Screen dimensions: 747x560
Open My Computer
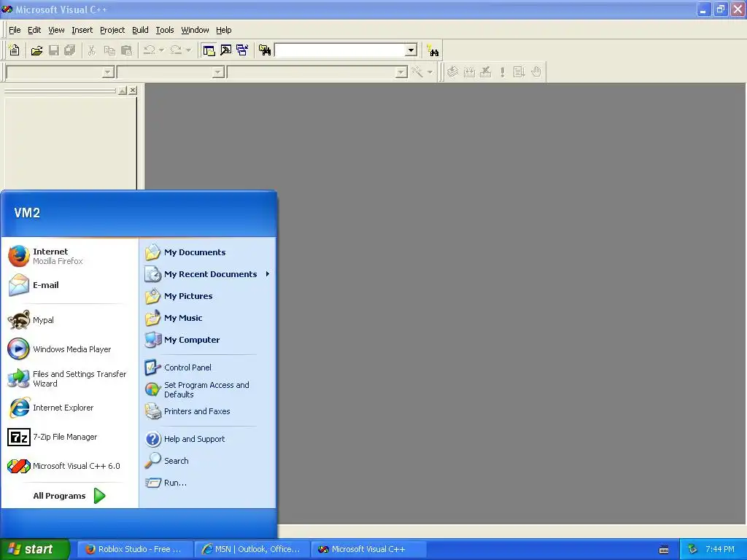207,340
